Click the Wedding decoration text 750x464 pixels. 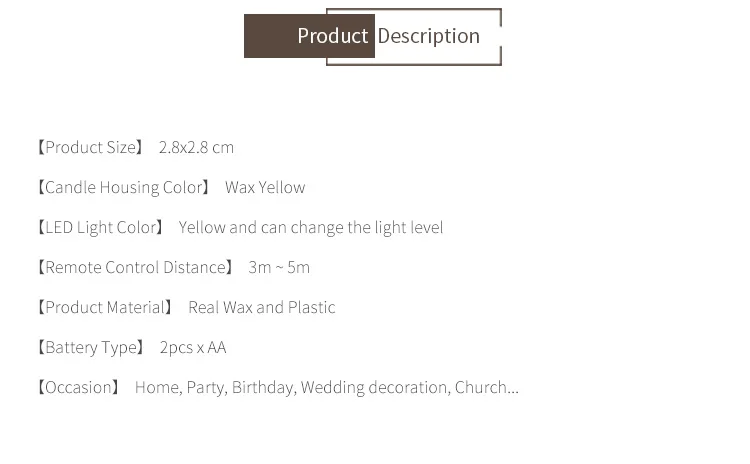375,387
